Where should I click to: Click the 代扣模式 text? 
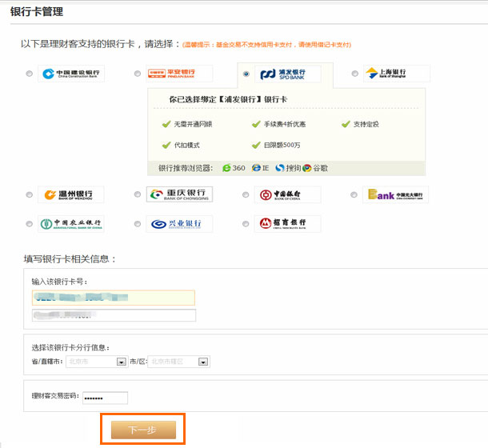tap(186, 145)
